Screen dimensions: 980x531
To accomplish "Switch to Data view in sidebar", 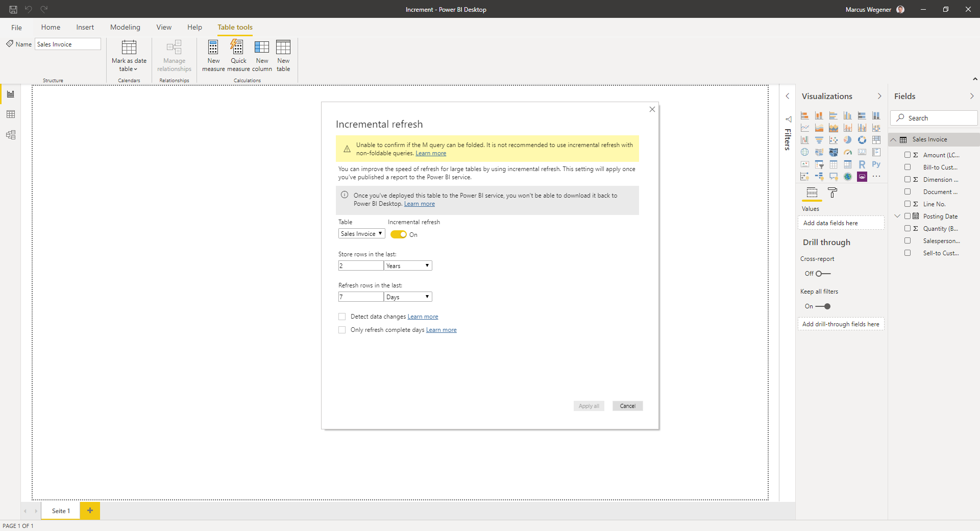I will click(x=11, y=114).
